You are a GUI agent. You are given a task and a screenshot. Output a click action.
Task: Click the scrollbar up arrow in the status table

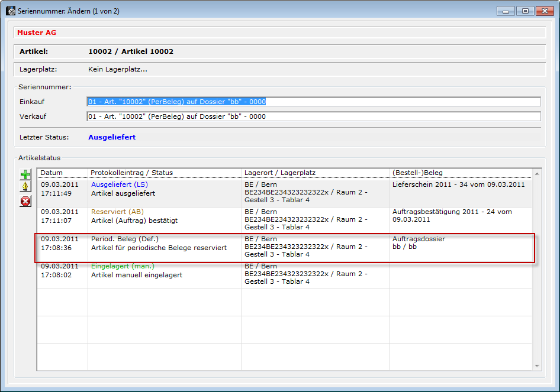click(x=537, y=174)
